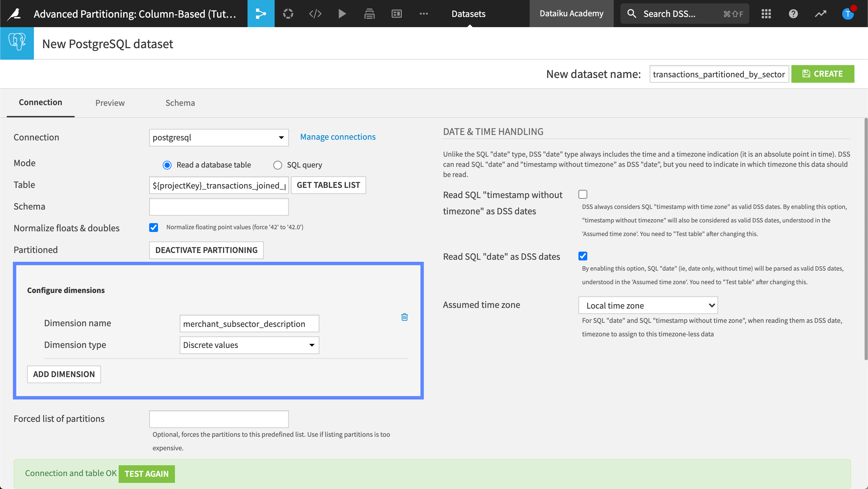Open the Manage connections link
Screen dimensions: 868x489
point(338,137)
